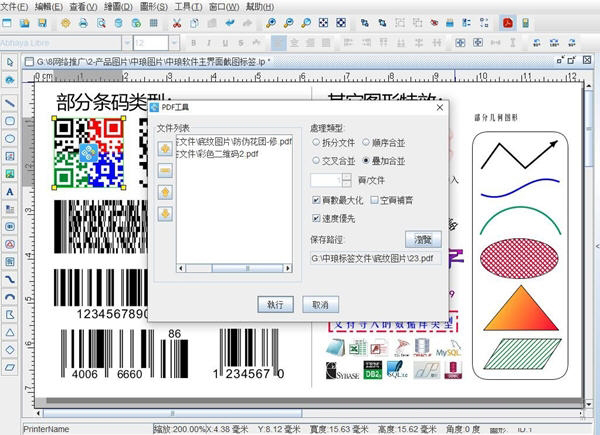This screenshot has width=600, height=435.
Task: Enable the 空頁補齊 checkbox
Action: [373, 200]
